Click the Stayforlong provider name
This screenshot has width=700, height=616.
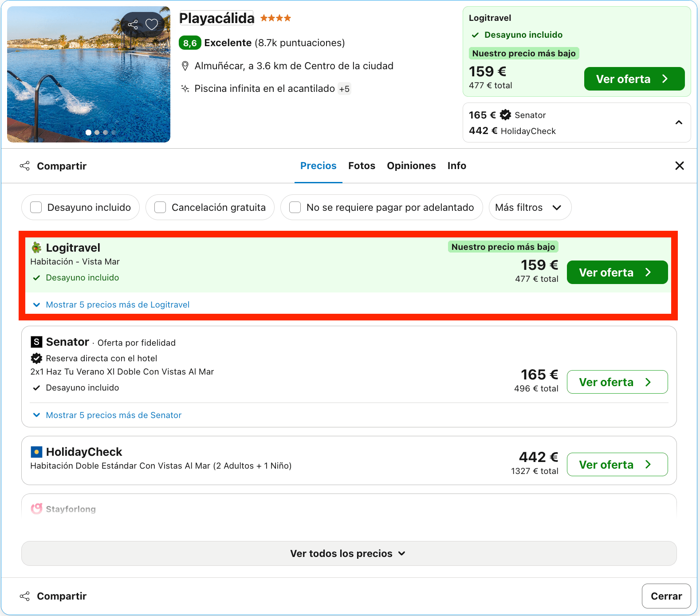click(71, 509)
